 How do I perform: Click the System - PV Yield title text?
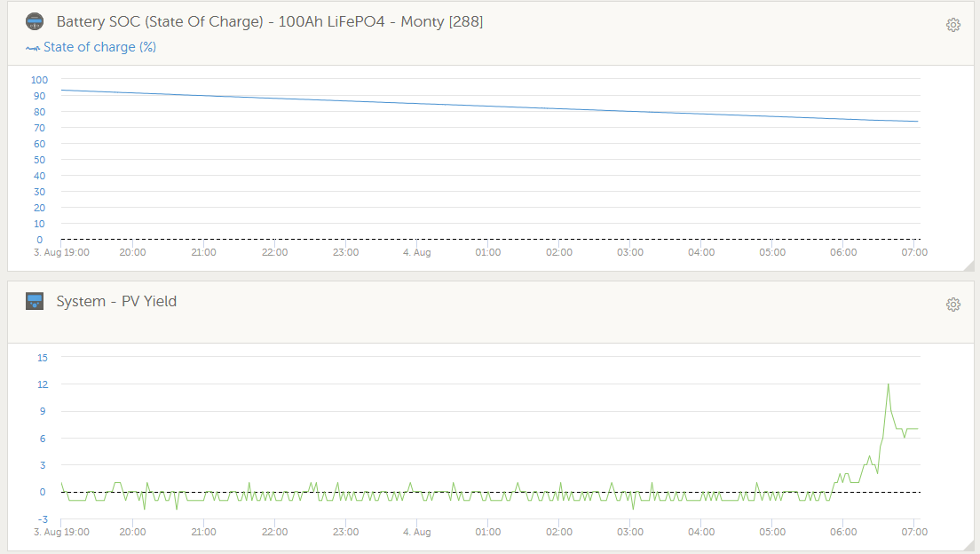[116, 301]
